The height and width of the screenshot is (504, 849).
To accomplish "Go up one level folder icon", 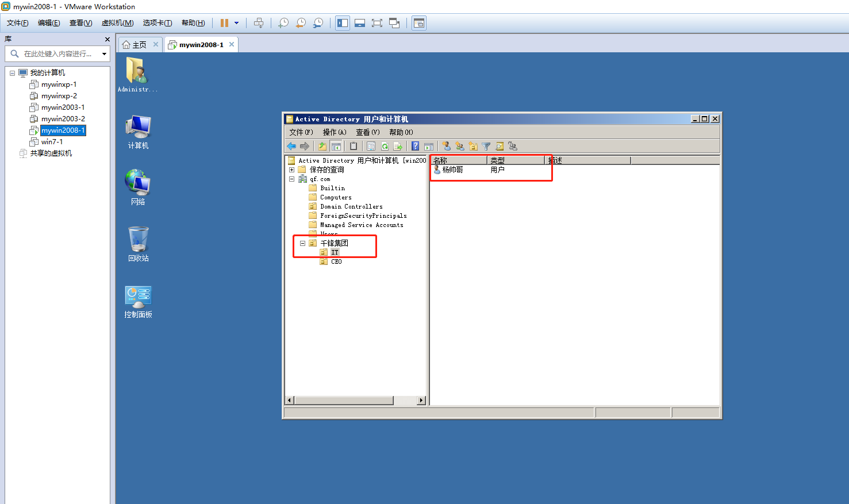I will [x=322, y=146].
